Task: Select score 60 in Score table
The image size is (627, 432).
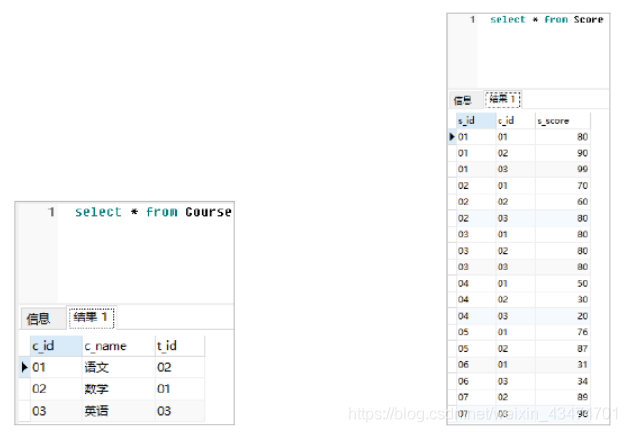Action: (x=563, y=202)
